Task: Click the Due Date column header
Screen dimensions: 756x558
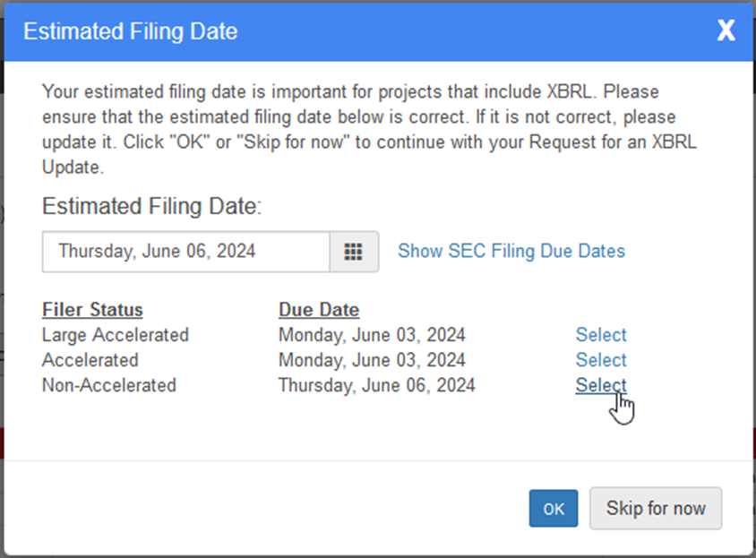Action: tap(319, 310)
